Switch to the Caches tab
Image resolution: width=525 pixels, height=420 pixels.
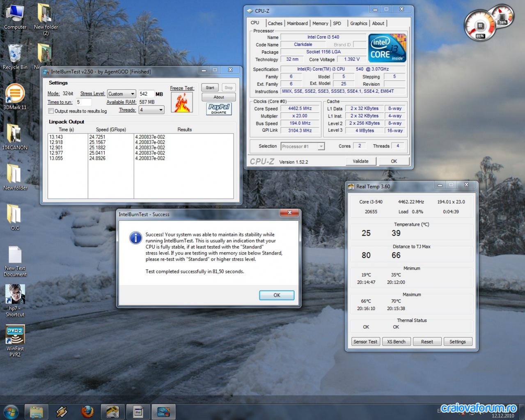(275, 23)
